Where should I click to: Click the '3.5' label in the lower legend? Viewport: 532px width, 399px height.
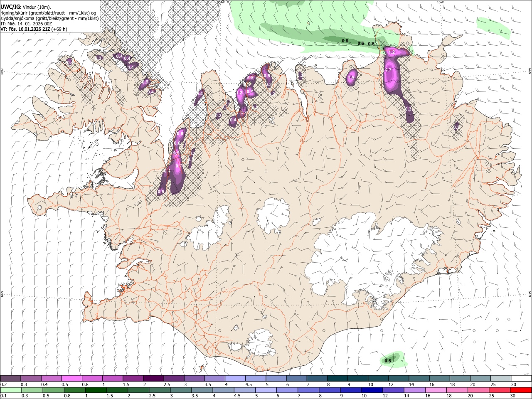click(195, 396)
